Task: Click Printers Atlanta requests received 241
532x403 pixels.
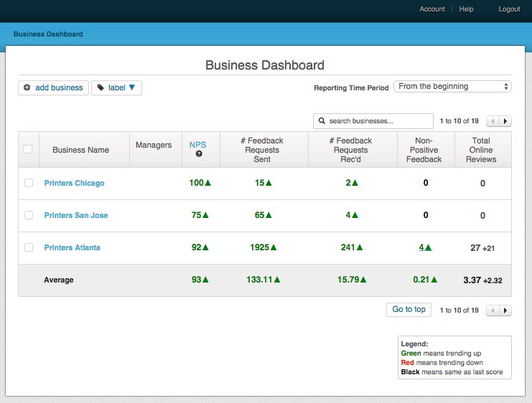Action: click(347, 247)
